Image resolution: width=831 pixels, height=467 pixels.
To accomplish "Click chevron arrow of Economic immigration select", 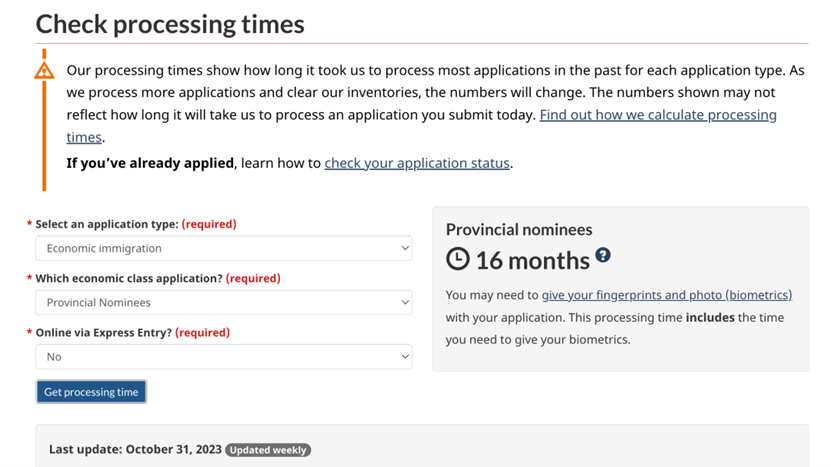I will tap(405, 248).
